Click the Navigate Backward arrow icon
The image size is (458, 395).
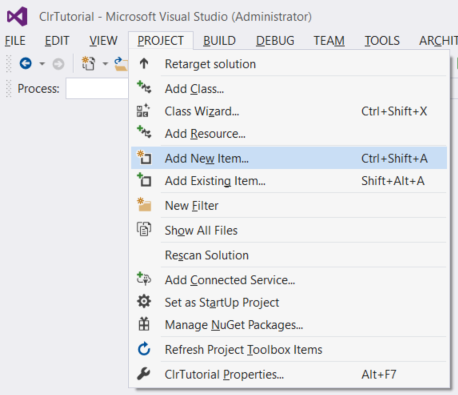26,63
